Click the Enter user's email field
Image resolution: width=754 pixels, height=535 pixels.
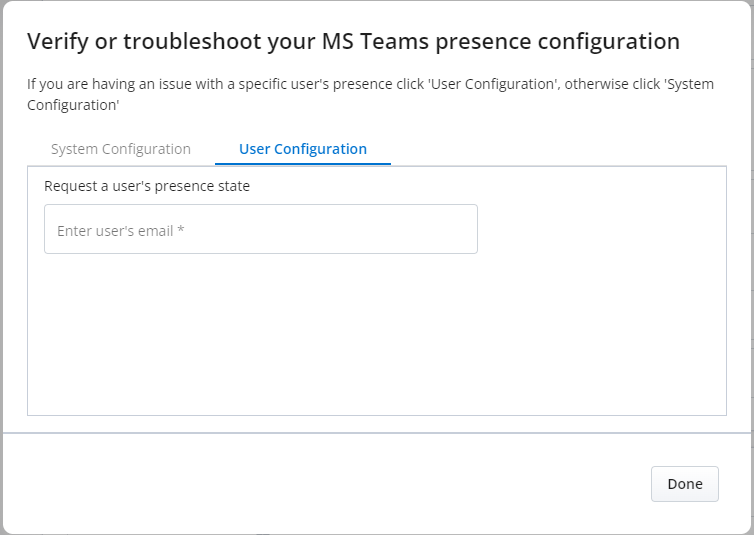[260, 230]
